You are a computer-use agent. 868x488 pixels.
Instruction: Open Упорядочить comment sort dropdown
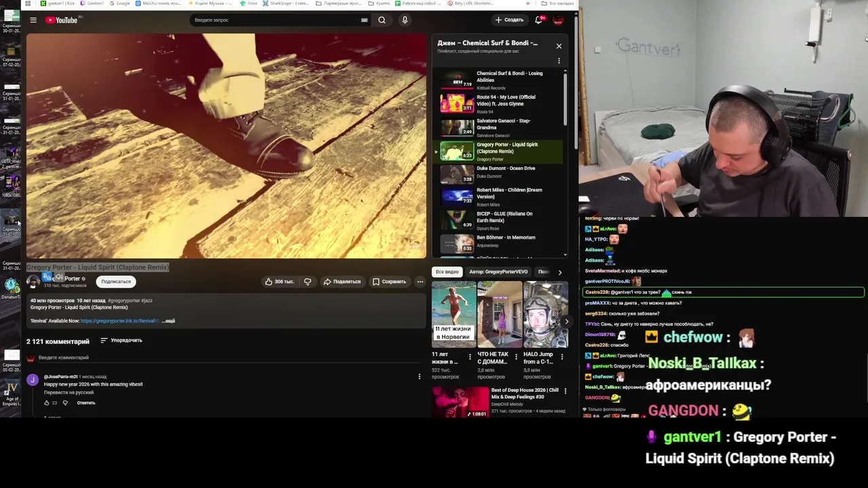[x=121, y=340]
